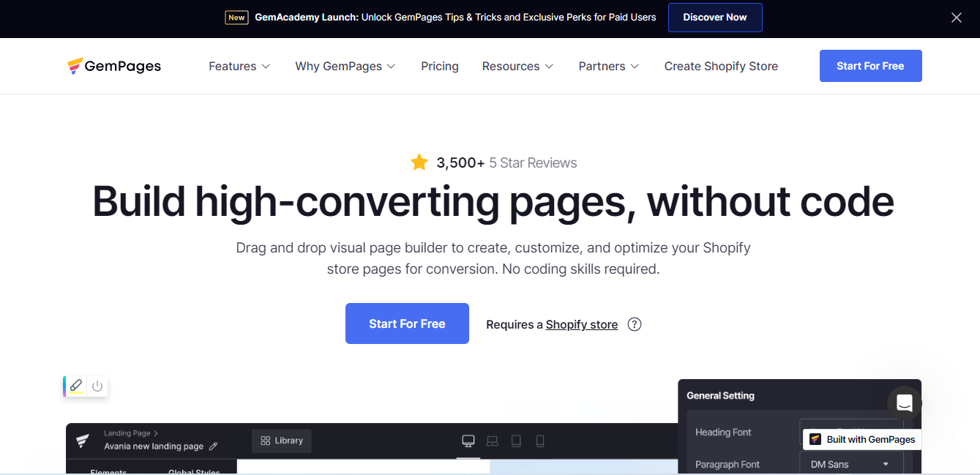Click the editor preview GemPages logo icon
This screenshot has height=475, width=980.
click(x=83, y=440)
